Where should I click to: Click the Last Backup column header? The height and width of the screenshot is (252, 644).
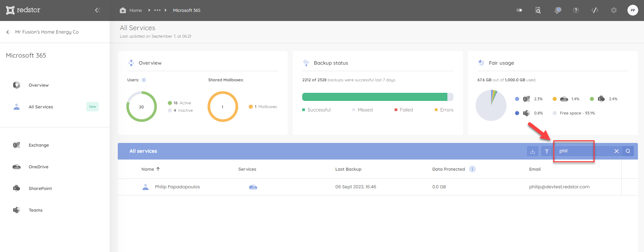[349, 169]
